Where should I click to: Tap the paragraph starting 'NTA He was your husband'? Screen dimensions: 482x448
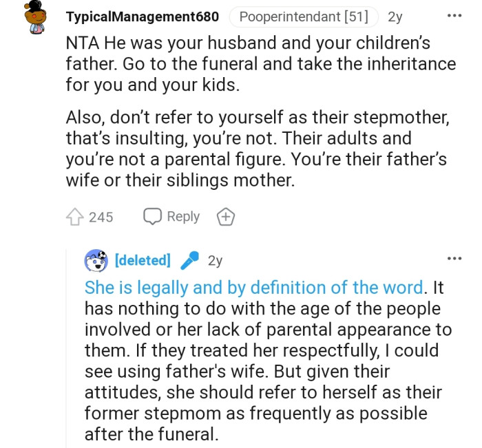[x=261, y=64]
